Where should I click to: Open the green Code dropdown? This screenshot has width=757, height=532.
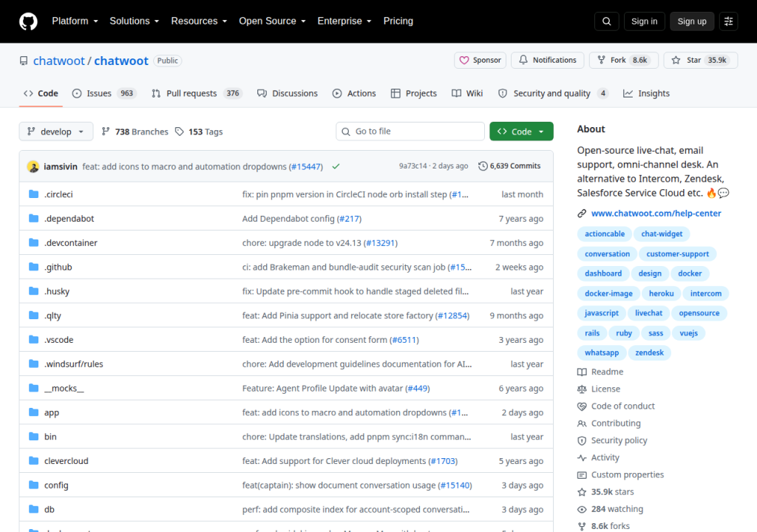pyautogui.click(x=521, y=132)
